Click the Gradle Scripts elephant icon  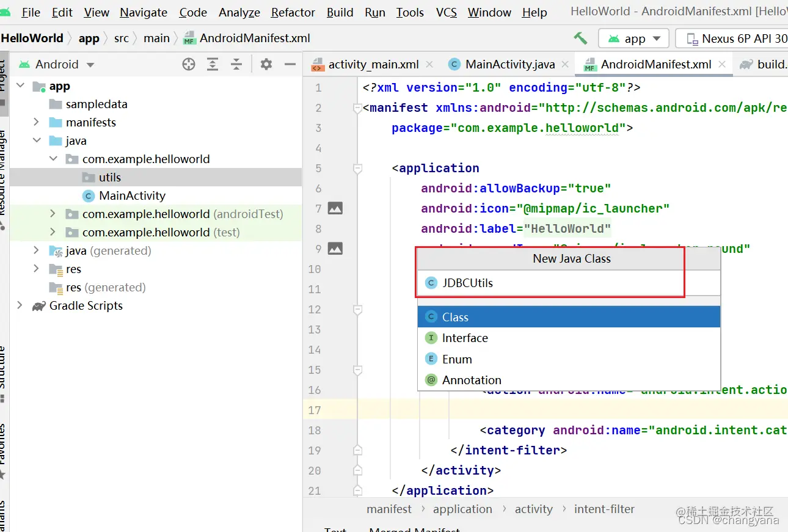click(39, 305)
